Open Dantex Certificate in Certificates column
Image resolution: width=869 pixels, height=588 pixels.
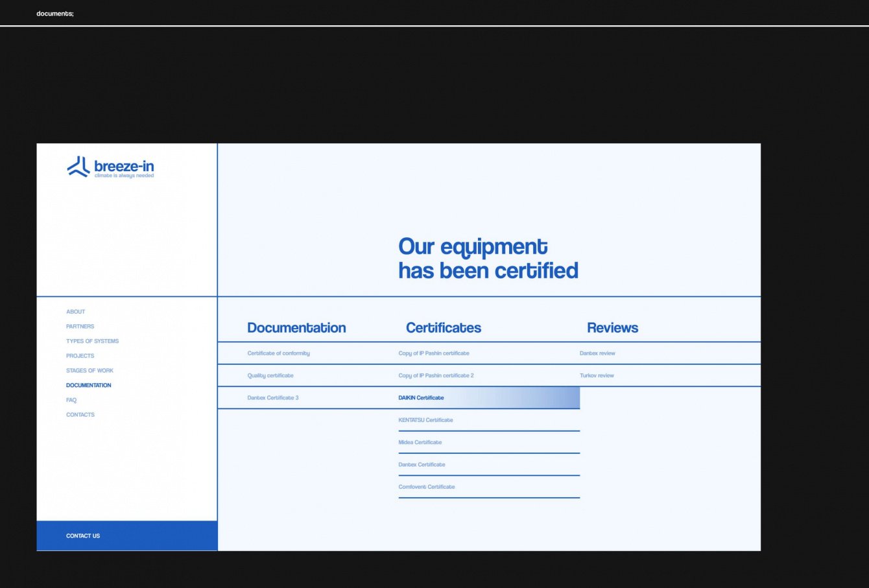pyautogui.click(x=422, y=465)
